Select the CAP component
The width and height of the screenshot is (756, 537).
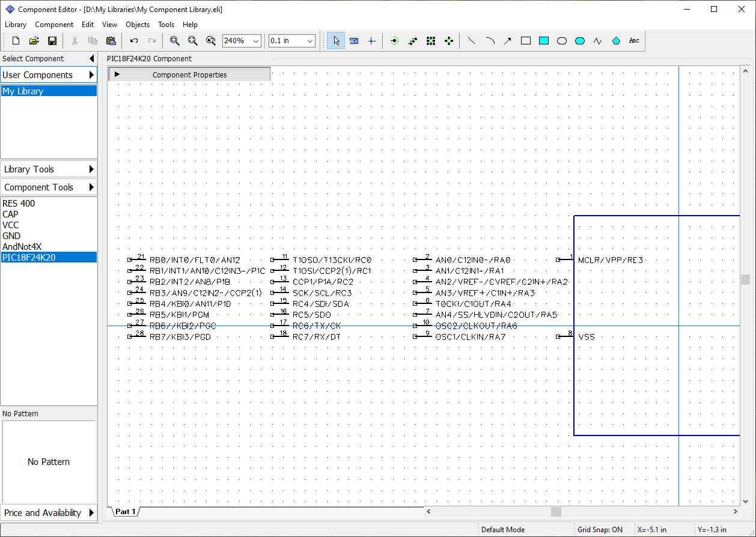coord(49,214)
